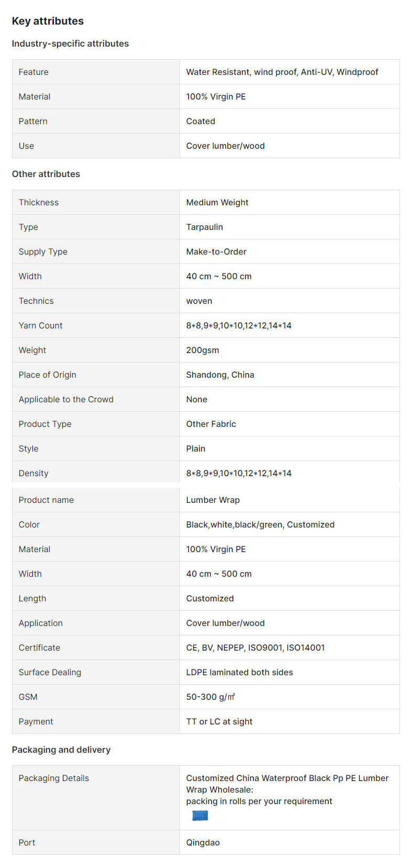The height and width of the screenshot is (868, 412).
Task: Click the Packaging and delivery heading
Action: [x=61, y=750]
